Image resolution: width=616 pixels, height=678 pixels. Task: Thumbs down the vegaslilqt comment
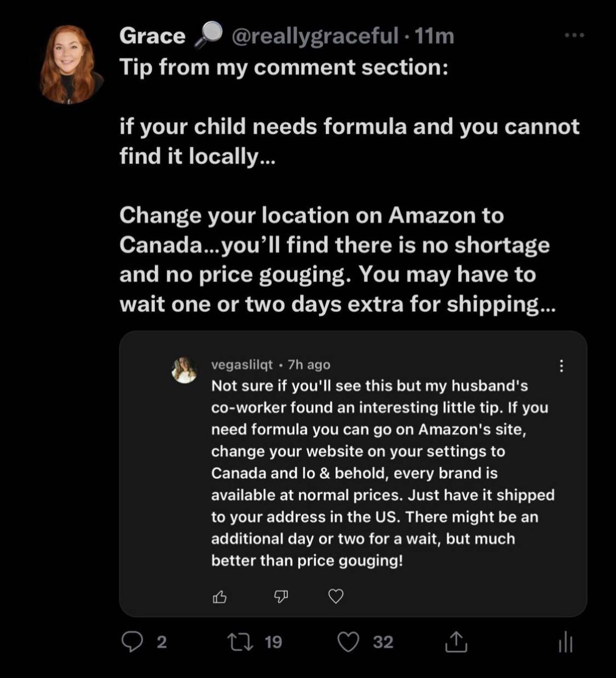coord(280,596)
